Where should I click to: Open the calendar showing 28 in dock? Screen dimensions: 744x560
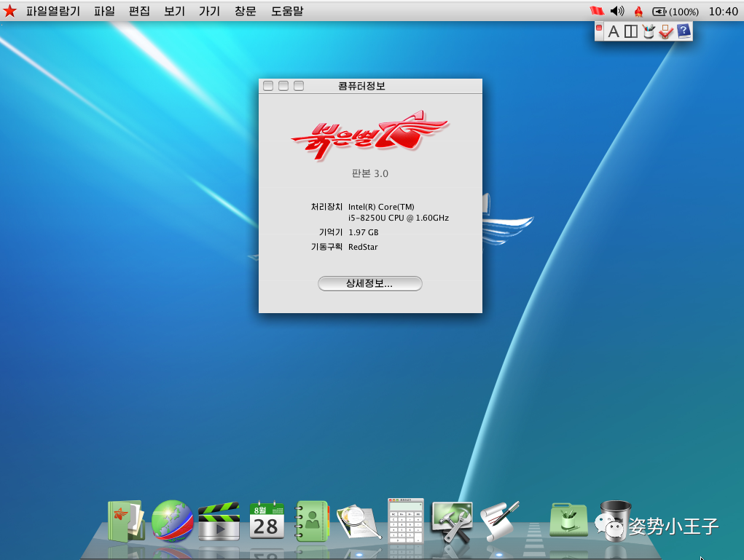point(267,520)
